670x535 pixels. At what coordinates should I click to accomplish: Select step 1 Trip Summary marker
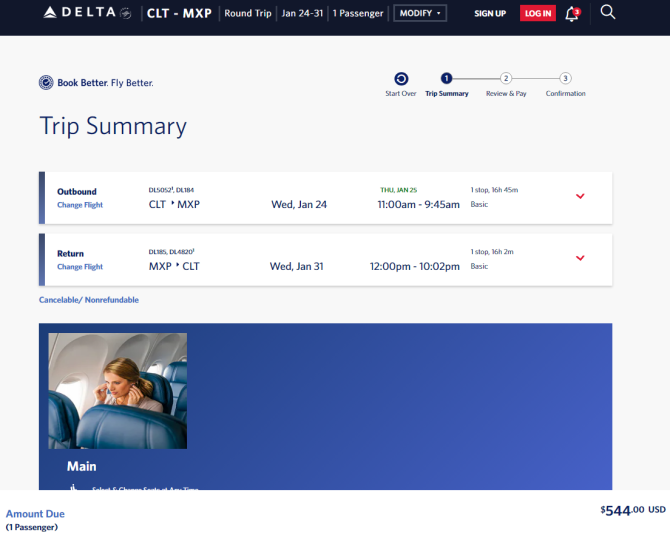[447, 78]
